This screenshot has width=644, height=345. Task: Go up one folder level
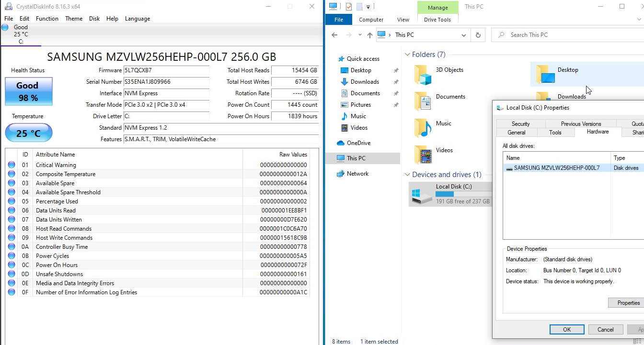(x=369, y=35)
